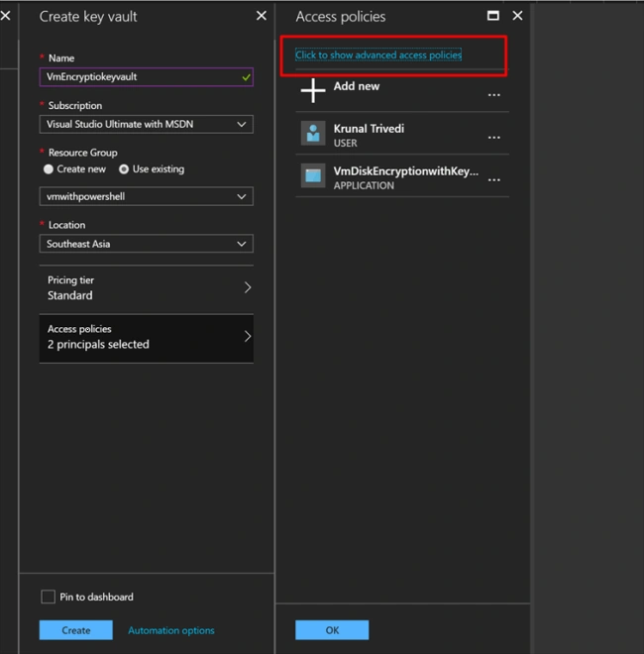Open the Subscription dropdown
Viewport: 644px width, 654px height.
[146, 124]
